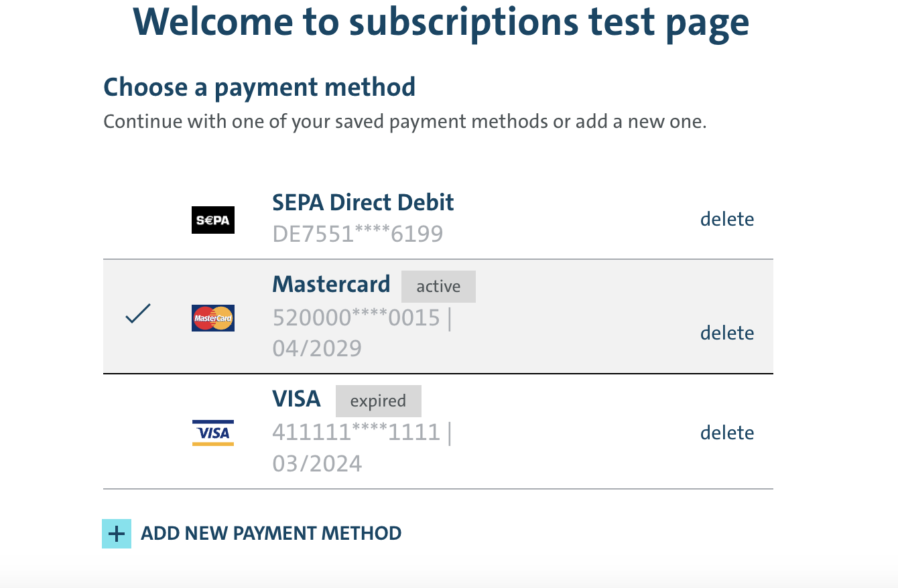This screenshot has height=588, width=898.
Task: Click the SEPA IBAN DE7551****6199
Action: click(x=358, y=234)
